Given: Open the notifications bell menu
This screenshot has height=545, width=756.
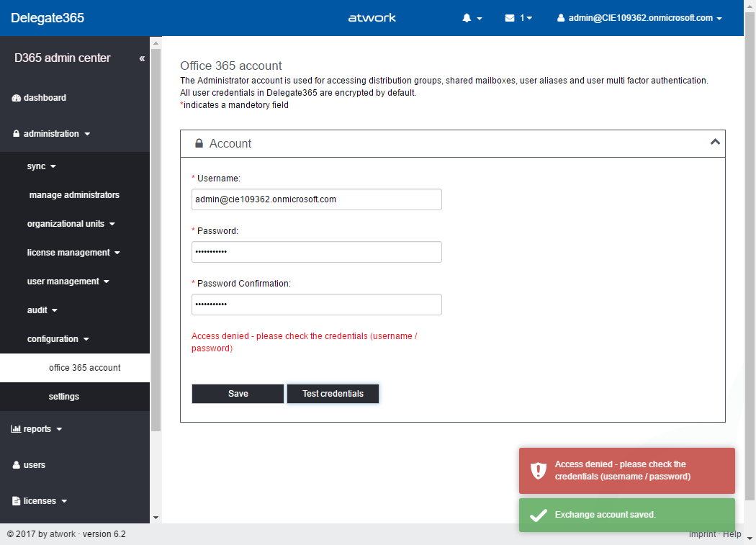Looking at the screenshot, I should click(472, 18).
